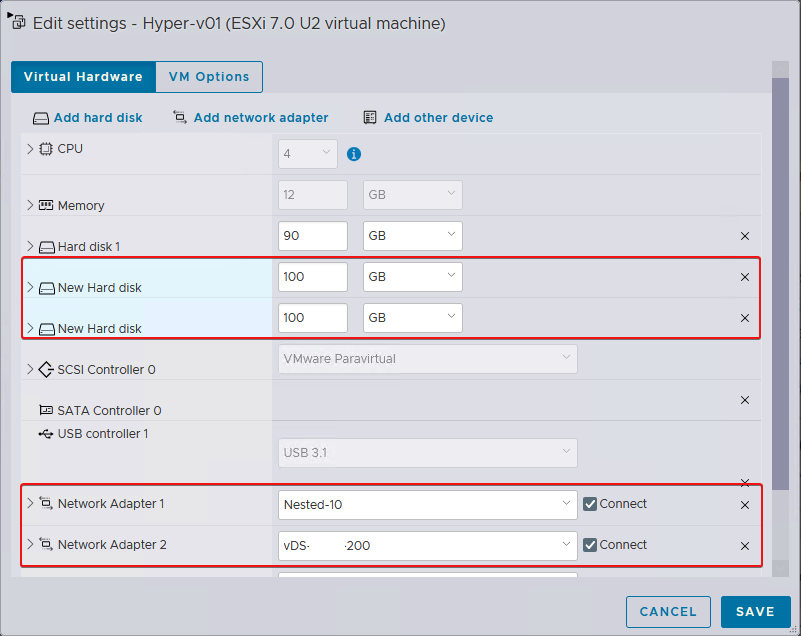This screenshot has width=801, height=636.
Task: Uncheck Connect for Network Adapter 1
Action: click(x=590, y=504)
